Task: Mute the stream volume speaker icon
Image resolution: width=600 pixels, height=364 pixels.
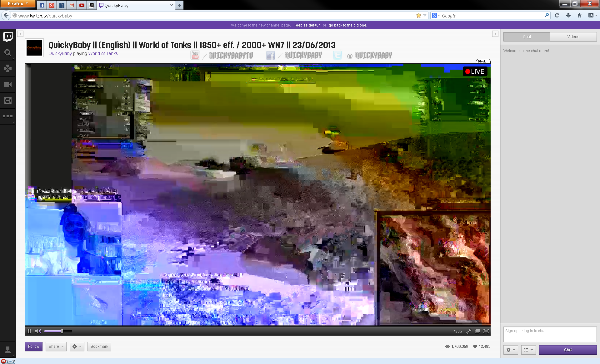Action: [x=38, y=331]
